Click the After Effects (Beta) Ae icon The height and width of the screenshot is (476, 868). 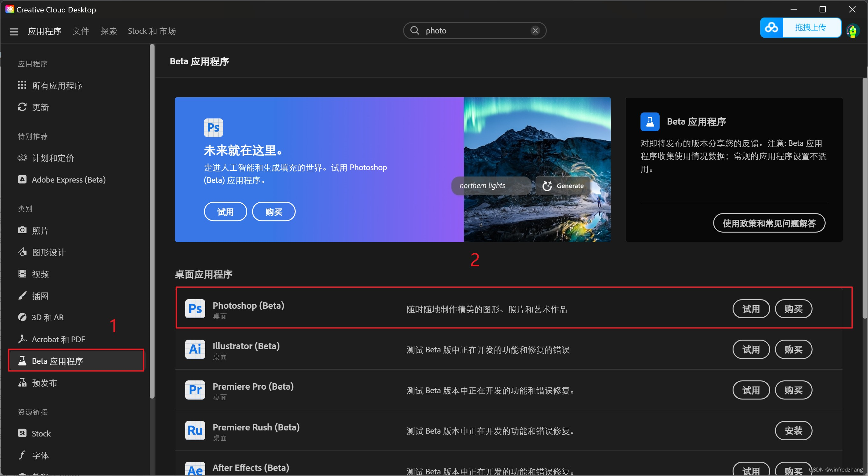click(195, 469)
